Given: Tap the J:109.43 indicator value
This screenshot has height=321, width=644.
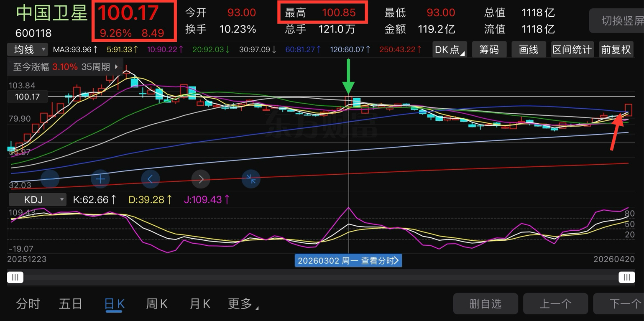Looking at the screenshot, I should [207, 200].
